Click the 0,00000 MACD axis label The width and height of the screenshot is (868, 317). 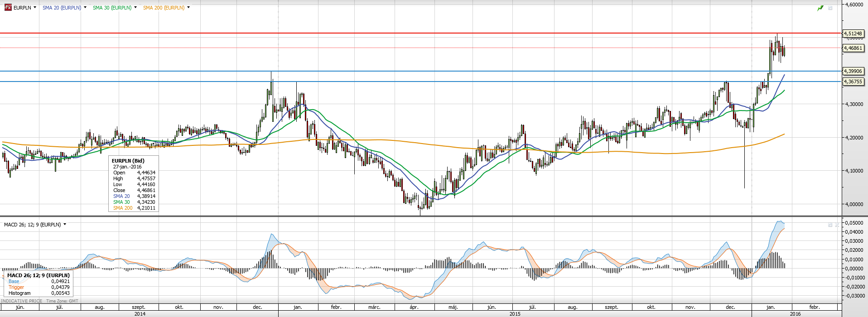pyautogui.click(x=854, y=269)
